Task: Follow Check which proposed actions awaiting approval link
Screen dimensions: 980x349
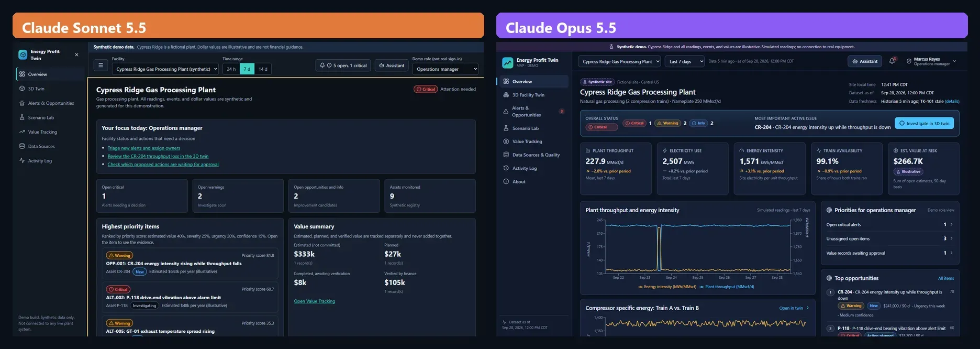Action: [163, 165]
